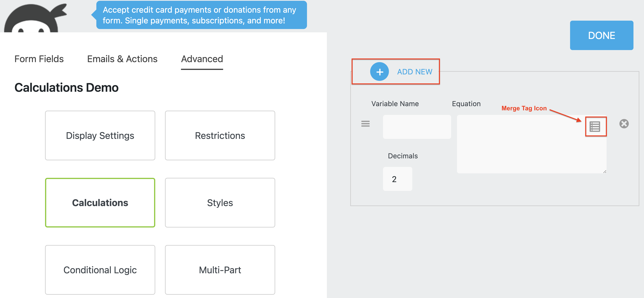The height and width of the screenshot is (298, 644).
Task: Click inside the Variable Name field
Action: 417,127
